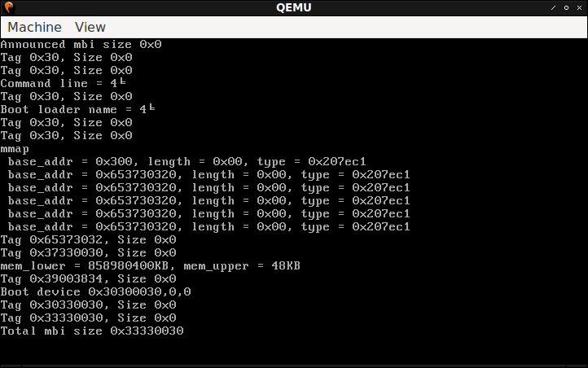Click the 'Boot device 0x30300030,0,0' line
The width and height of the screenshot is (588, 368).
pos(95,291)
